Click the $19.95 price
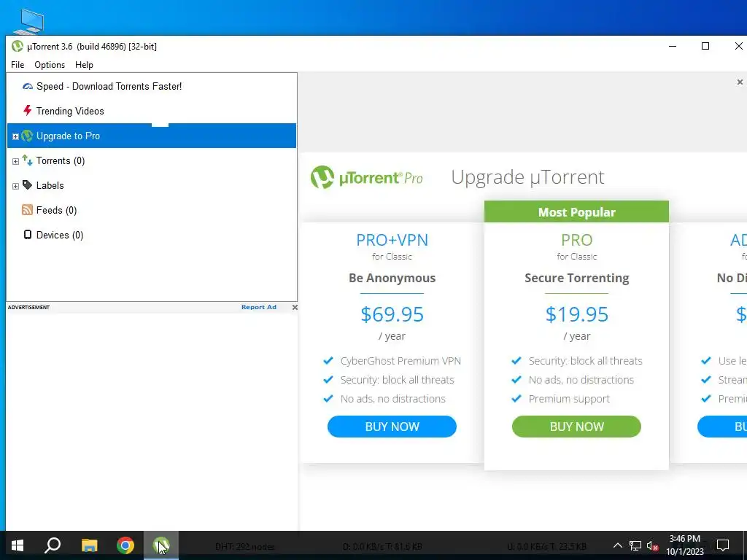Image resolution: width=747 pixels, height=560 pixels. (577, 314)
